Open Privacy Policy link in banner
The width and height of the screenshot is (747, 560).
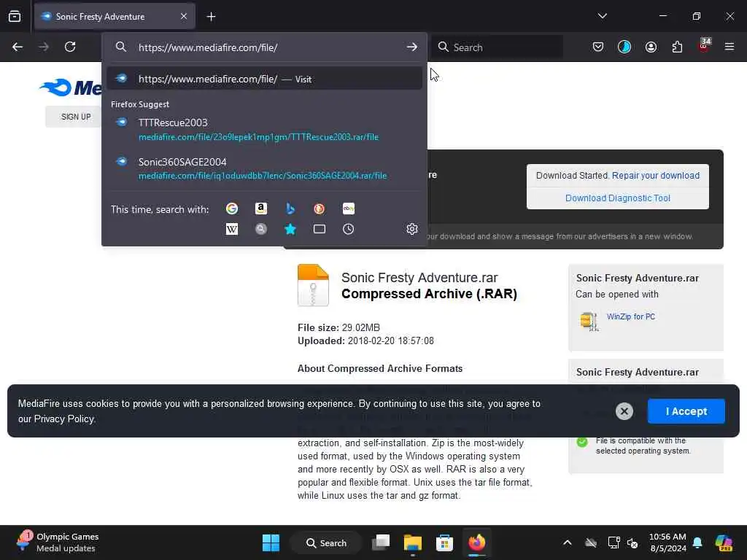(x=64, y=419)
